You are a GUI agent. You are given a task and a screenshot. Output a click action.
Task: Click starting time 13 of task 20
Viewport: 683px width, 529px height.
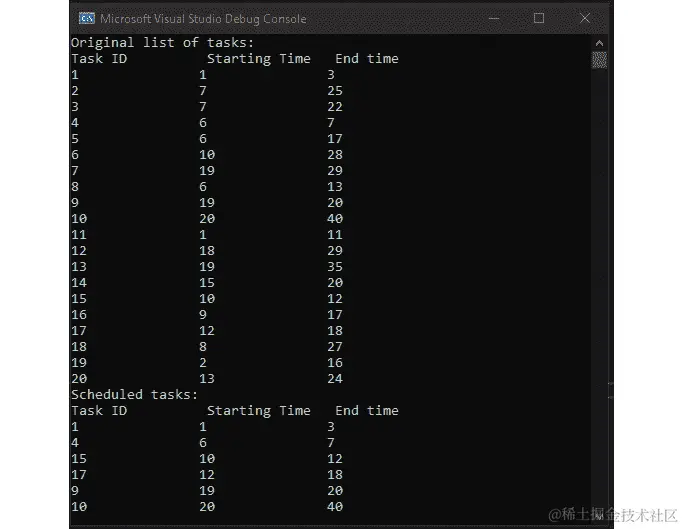tap(207, 379)
